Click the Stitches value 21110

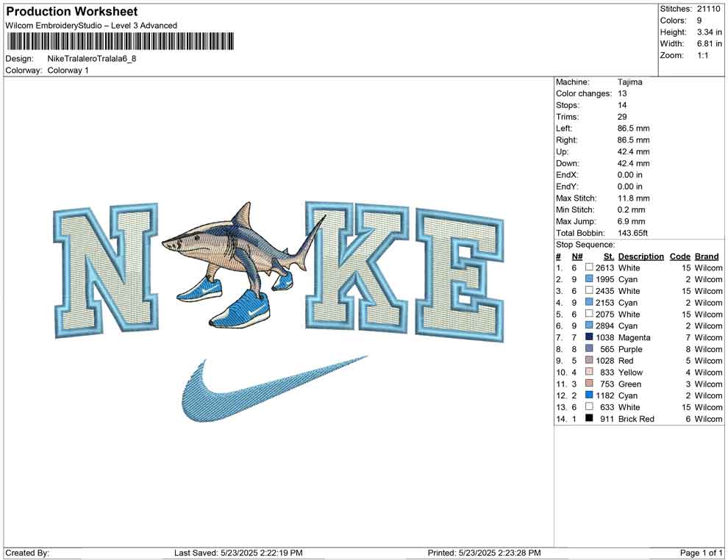708,9
